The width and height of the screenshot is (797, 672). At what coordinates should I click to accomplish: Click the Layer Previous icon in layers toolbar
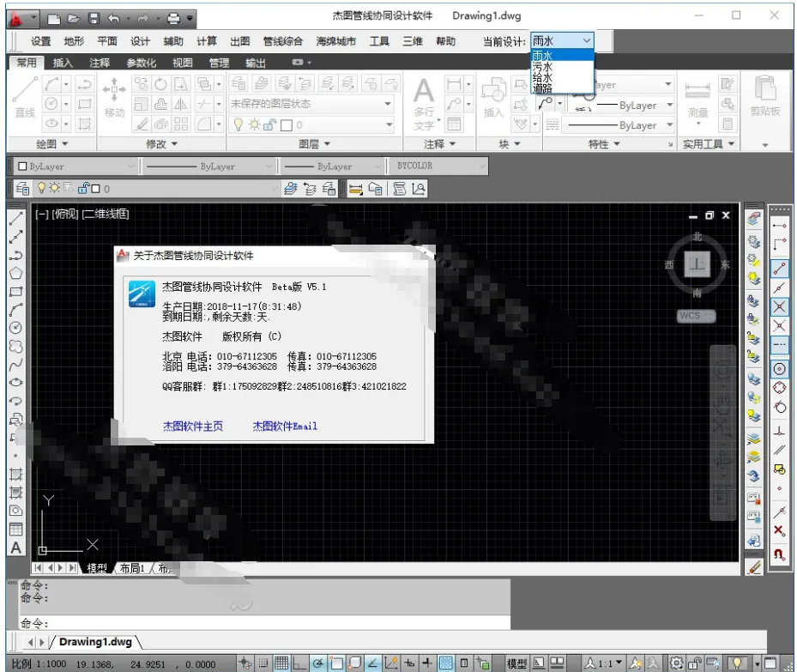(310, 189)
